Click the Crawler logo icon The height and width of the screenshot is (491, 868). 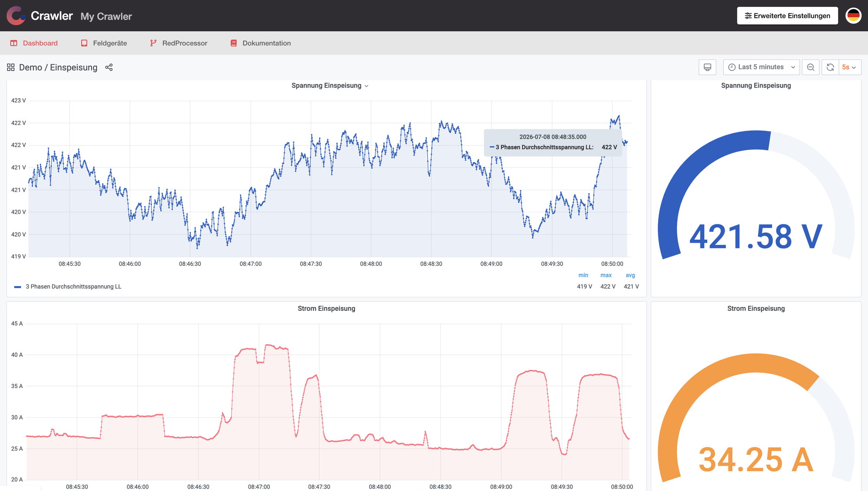pyautogui.click(x=16, y=16)
